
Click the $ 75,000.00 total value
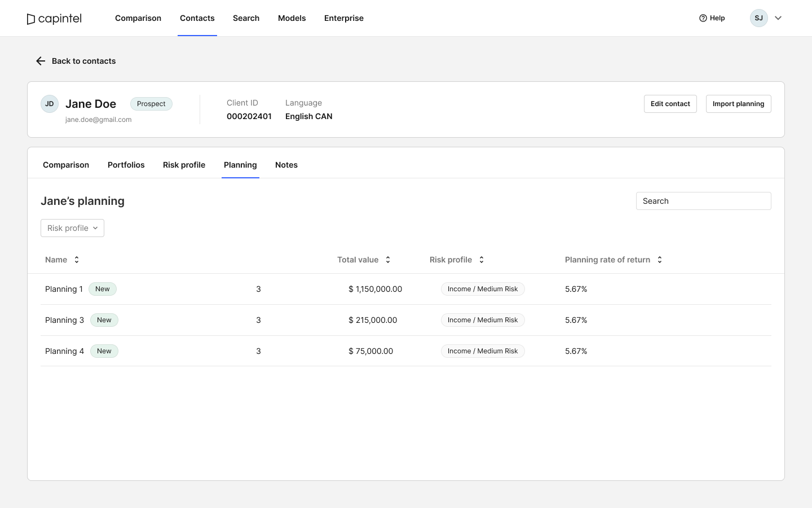pyautogui.click(x=371, y=351)
